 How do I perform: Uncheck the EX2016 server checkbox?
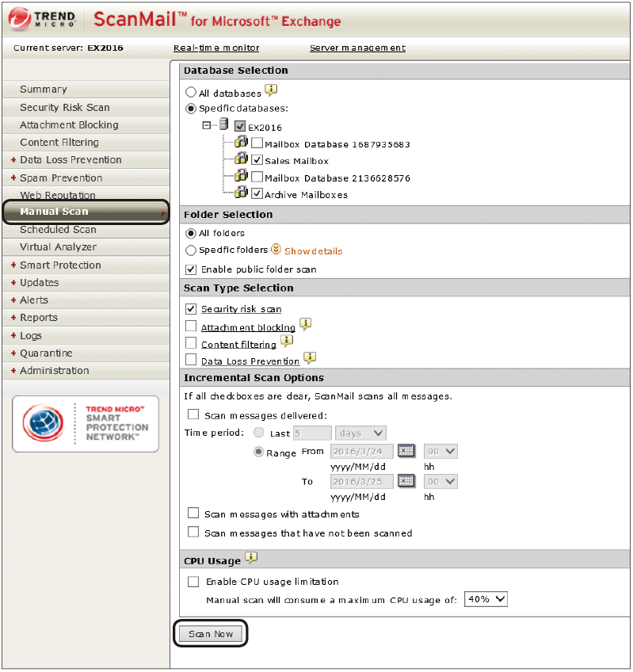pos(240,127)
